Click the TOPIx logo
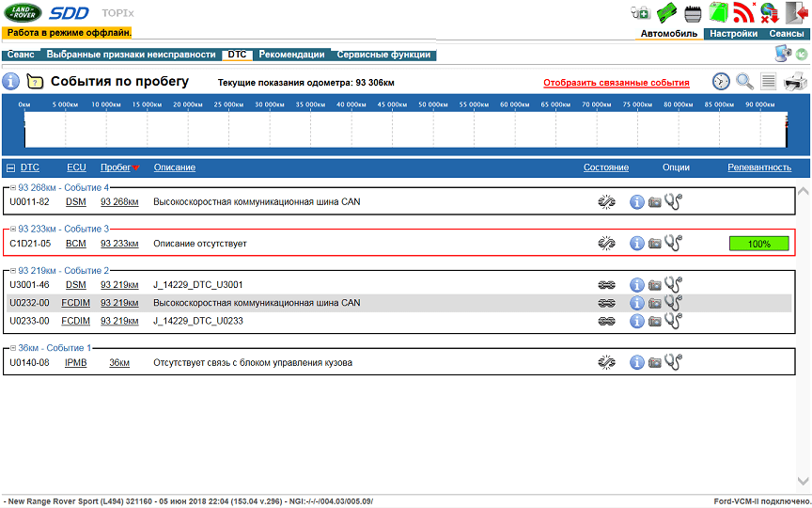812x508 pixels. tap(117, 13)
